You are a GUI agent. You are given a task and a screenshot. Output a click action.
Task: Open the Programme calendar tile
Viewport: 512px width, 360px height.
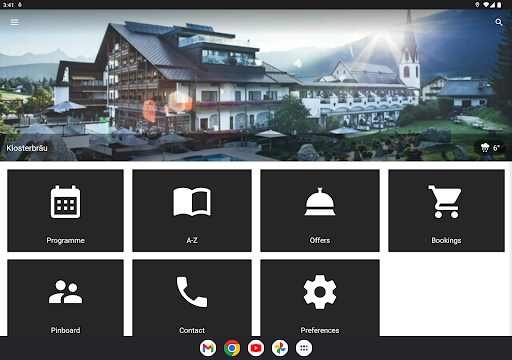click(65, 211)
